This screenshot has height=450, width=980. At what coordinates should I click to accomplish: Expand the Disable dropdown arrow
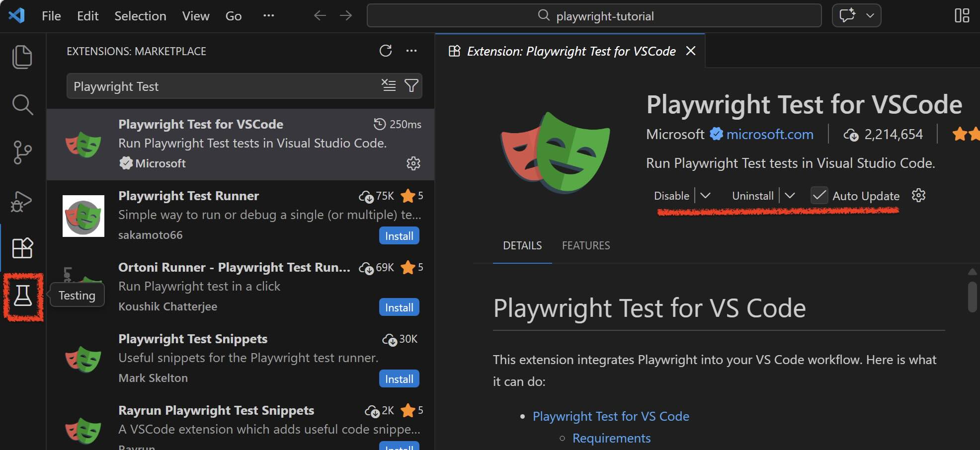[706, 195]
